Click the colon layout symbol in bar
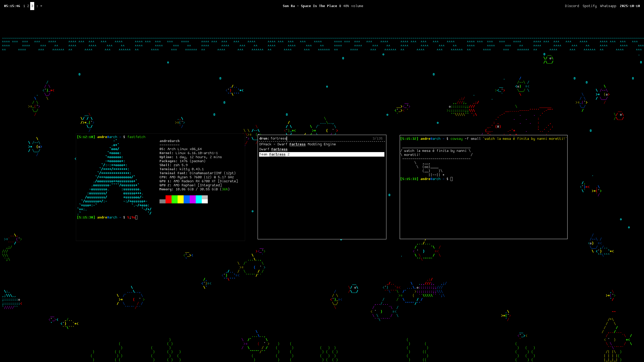Viewport: 644px width, 362px height. point(37,6)
